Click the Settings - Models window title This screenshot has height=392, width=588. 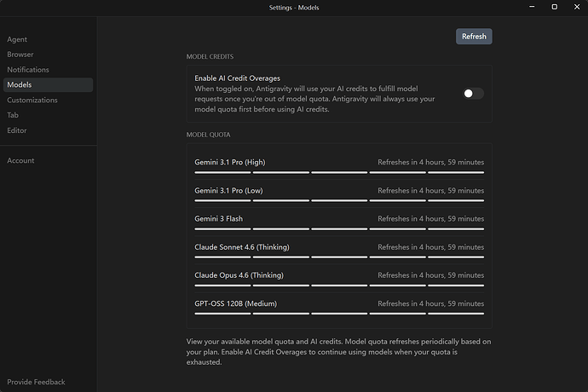tap(294, 8)
